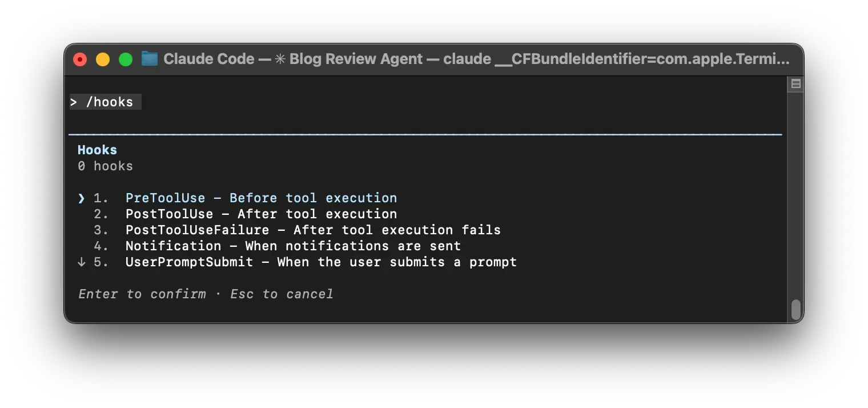This screenshot has width=868, height=408.
Task: Click the Hooks panel heading
Action: [97, 150]
